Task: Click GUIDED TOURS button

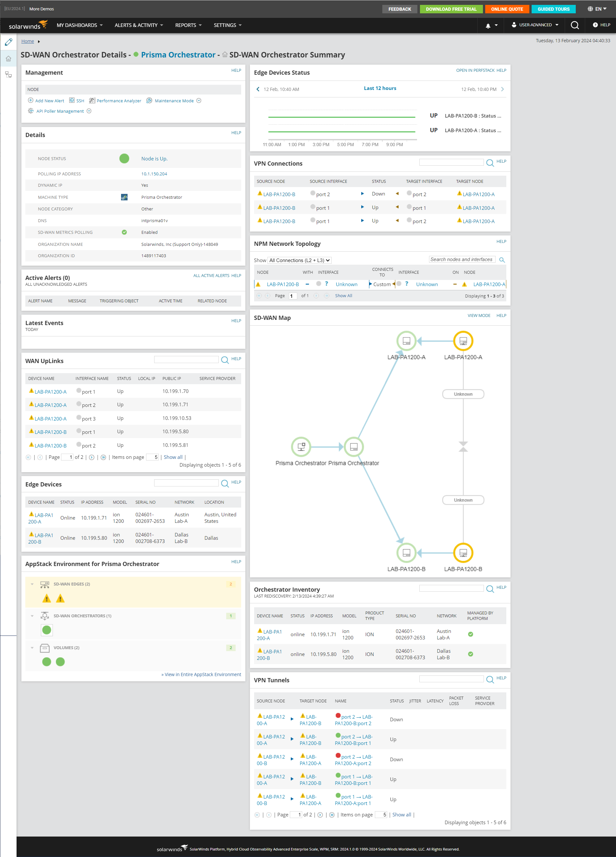Action: pos(553,9)
